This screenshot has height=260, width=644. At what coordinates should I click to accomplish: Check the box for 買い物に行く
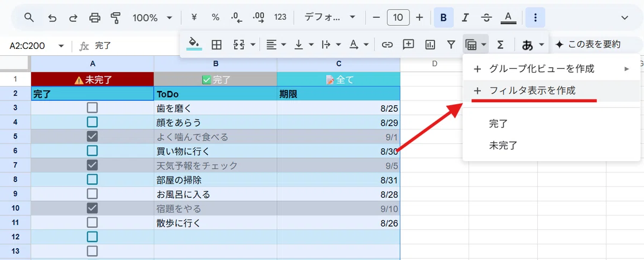point(92,151)
